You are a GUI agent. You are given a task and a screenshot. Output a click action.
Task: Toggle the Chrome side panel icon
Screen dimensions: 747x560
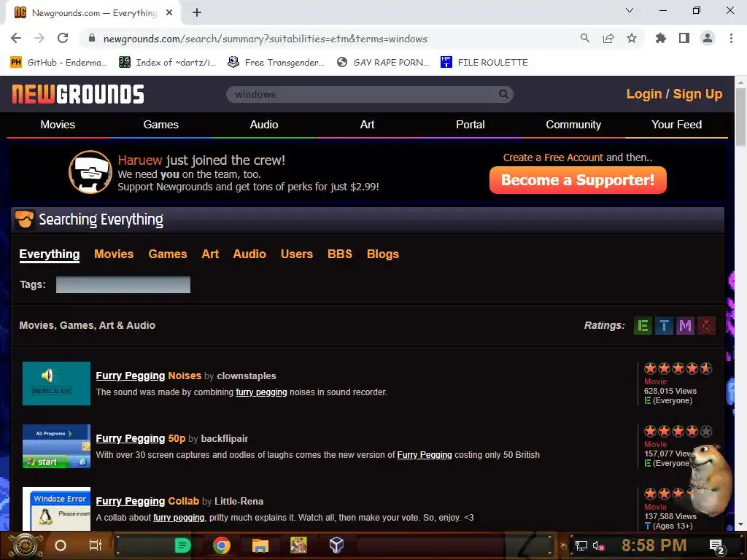click(x=684, y=38)
